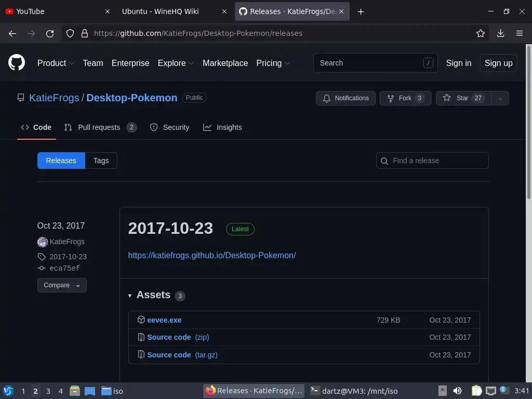This screenshot has height=399, width=532.
Task: Open the Firefox downloads icon
Action: click(x=500, y=33)
